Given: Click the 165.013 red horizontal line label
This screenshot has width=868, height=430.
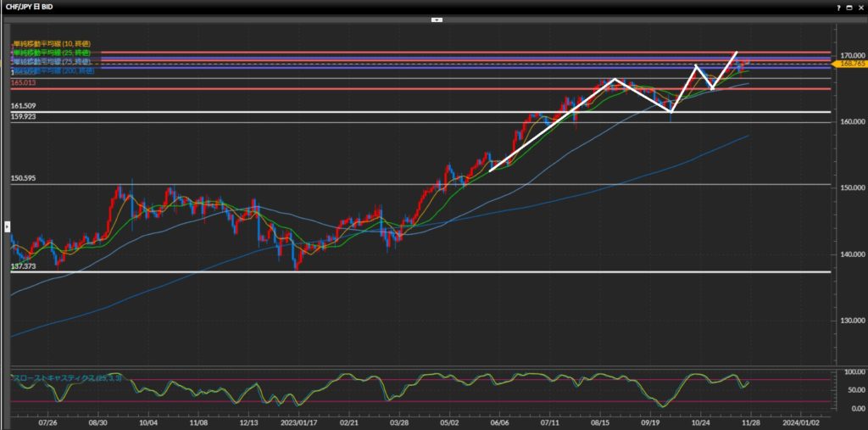Looking at the screenshot, I should (x=24, y=84).
